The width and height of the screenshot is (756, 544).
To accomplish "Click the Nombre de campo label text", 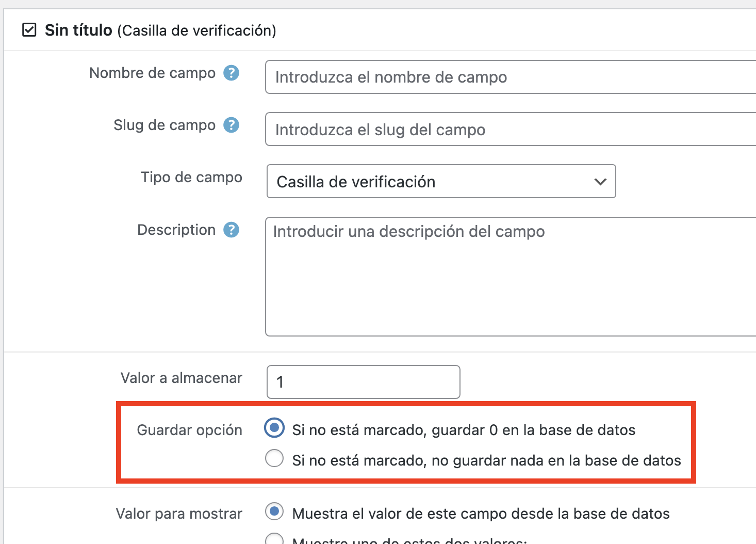I will click(x=153, y=73).
